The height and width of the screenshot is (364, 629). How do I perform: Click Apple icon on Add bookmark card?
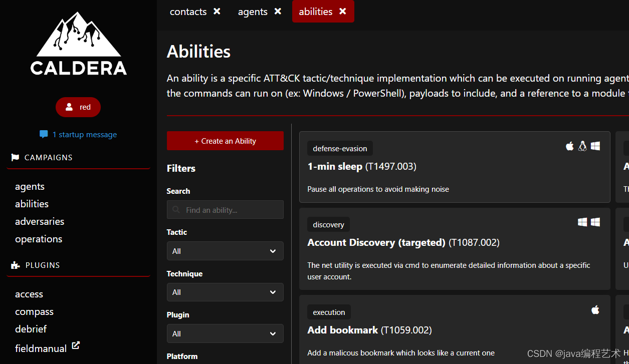click(x=595, y=310)
